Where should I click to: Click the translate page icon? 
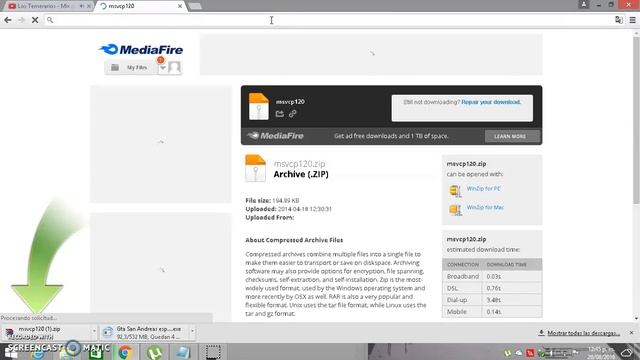click(x=619, y=20)
